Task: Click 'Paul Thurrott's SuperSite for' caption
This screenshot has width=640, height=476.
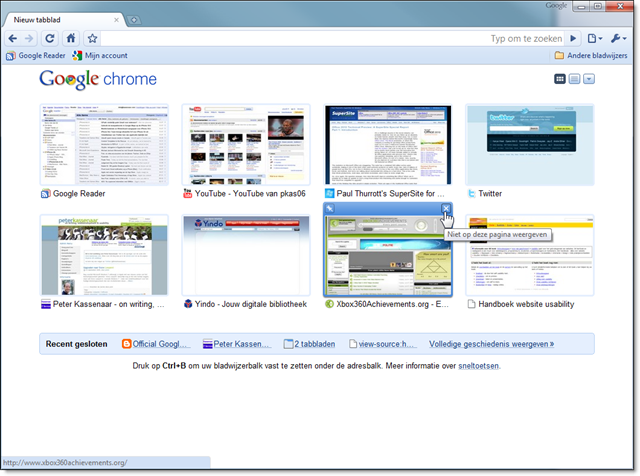Action: pyautogui.click(x=390, y=194)
